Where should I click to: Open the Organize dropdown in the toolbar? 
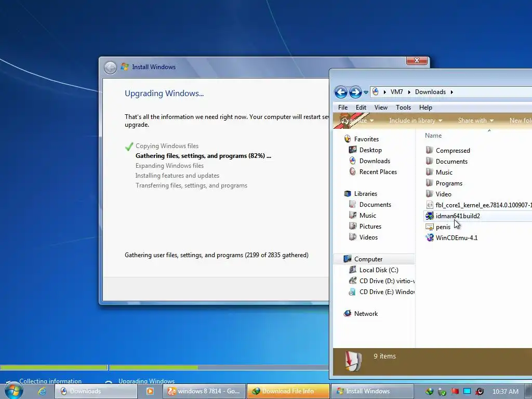(357, 121)
